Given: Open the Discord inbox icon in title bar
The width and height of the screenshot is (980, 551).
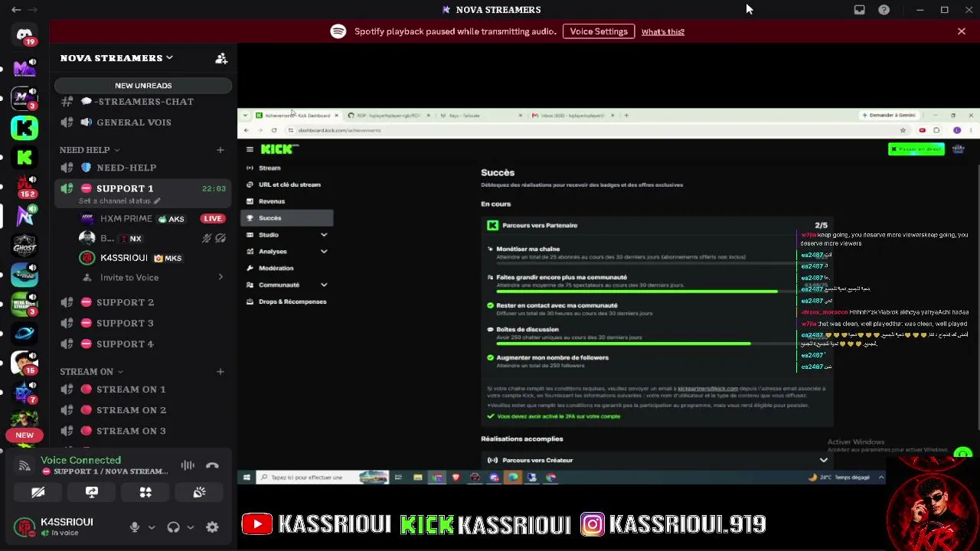Looking at the screenshot, I should pos(860,10).
